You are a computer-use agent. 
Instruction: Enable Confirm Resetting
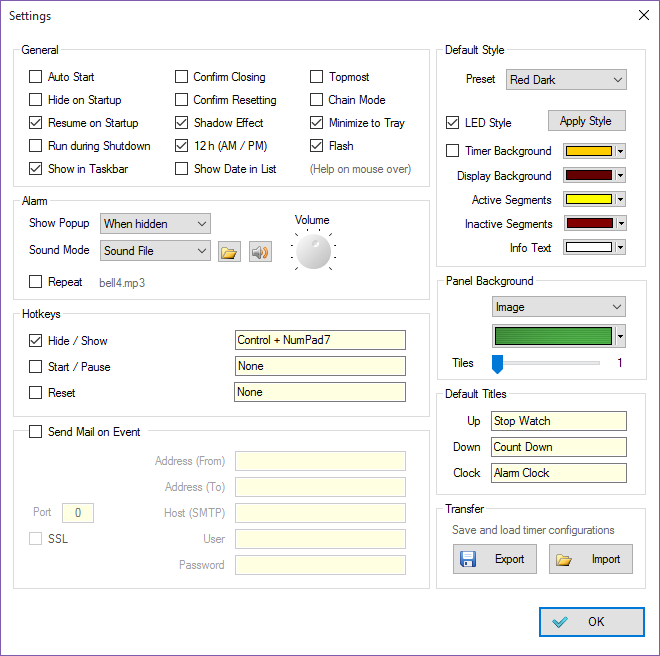[181, 100]
